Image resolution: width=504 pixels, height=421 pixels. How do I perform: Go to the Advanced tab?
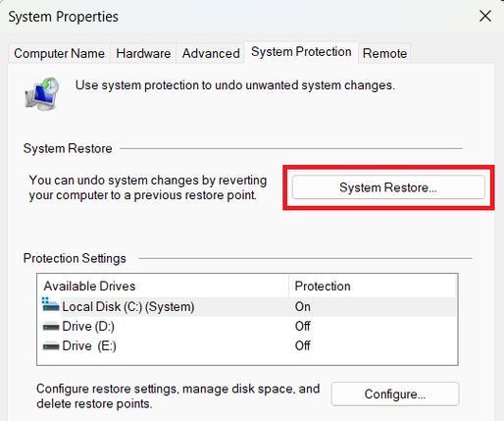[x=211, y=53]
